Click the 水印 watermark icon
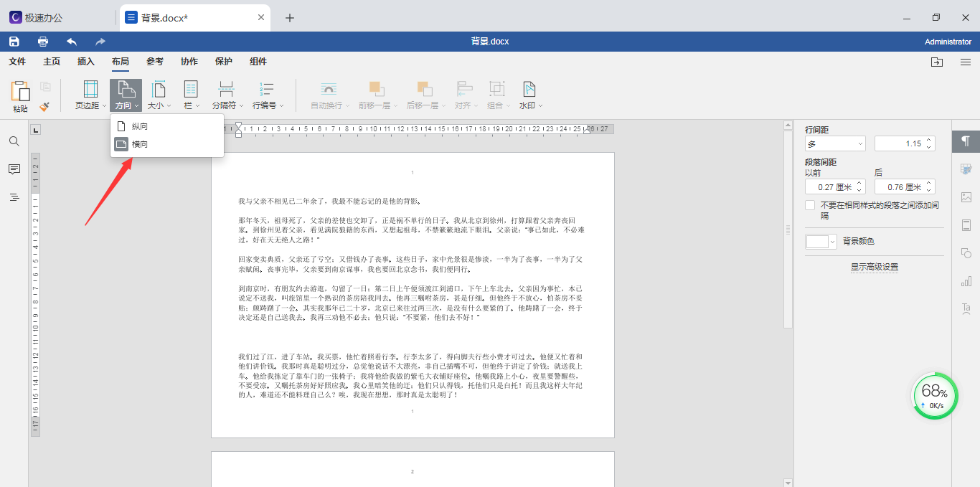Viewport: 980px width, 487px height. (529, 89)
